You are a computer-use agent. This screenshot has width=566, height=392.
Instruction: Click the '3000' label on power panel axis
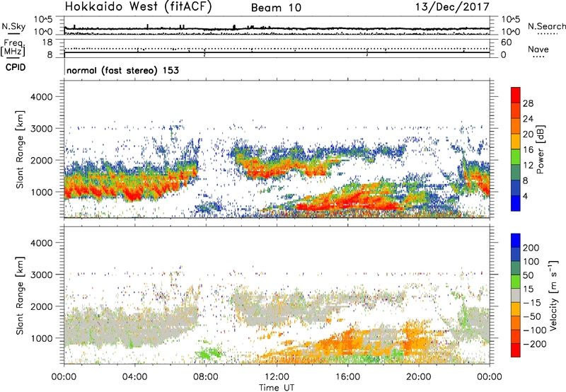[x=41, y=129]
